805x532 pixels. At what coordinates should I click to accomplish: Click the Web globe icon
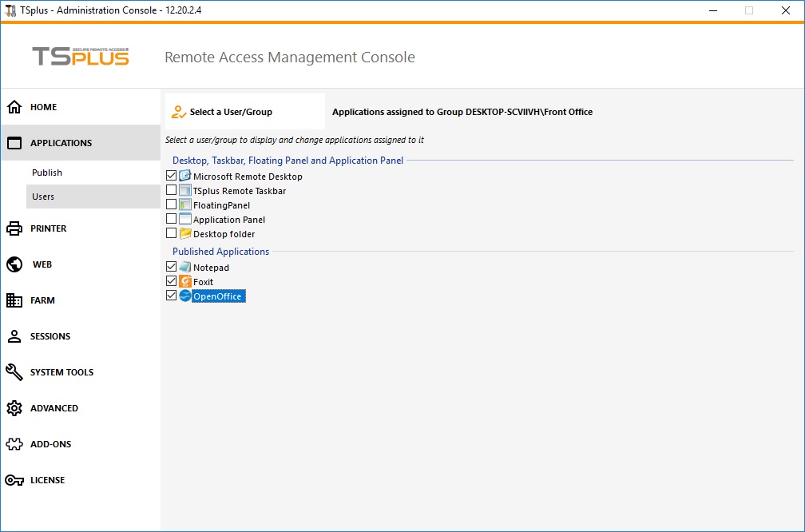tap(14, 264)
